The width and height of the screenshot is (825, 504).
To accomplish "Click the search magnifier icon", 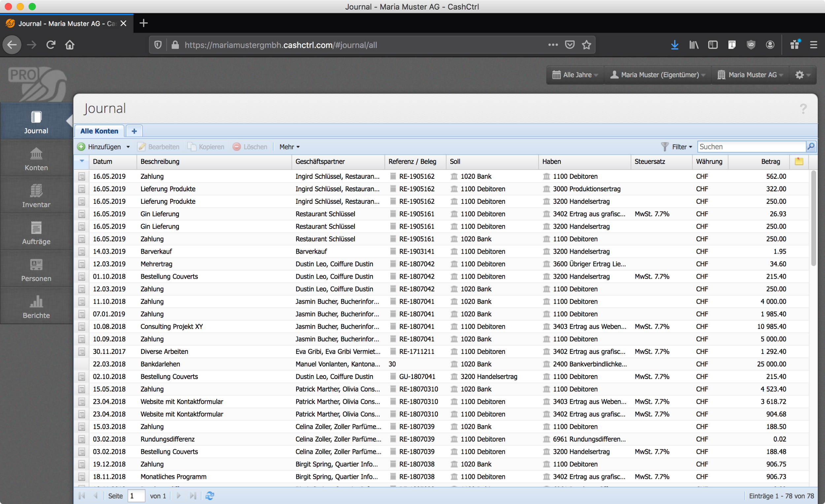I will click(x=810, y=146).
